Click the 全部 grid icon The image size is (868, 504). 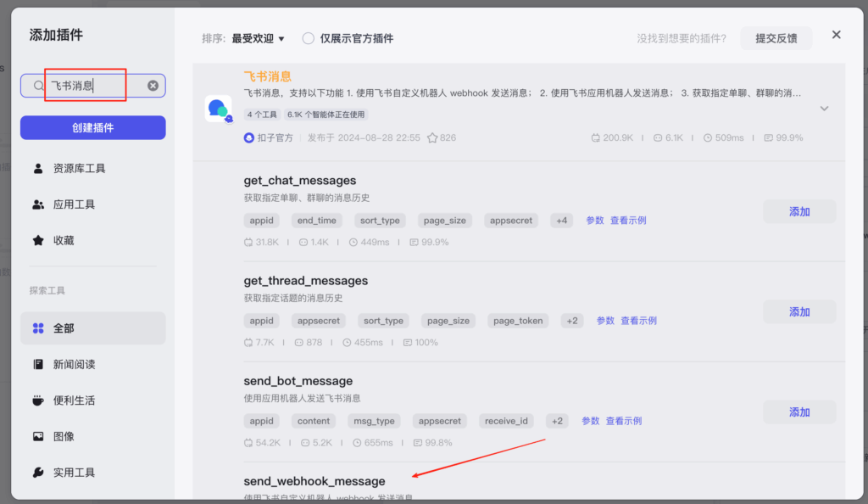[x=38, y=328]
